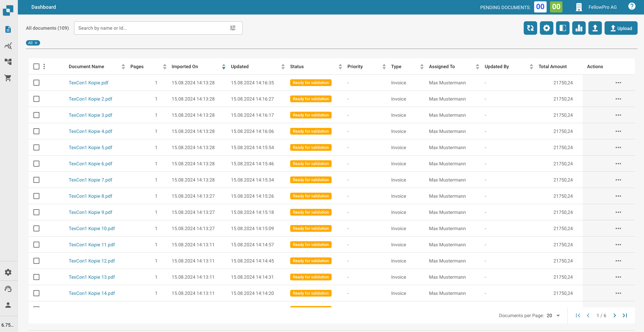
Task: Open actions menu for TexCon1 Kopie 3.pdf
Action: click(x=618, y=115)
